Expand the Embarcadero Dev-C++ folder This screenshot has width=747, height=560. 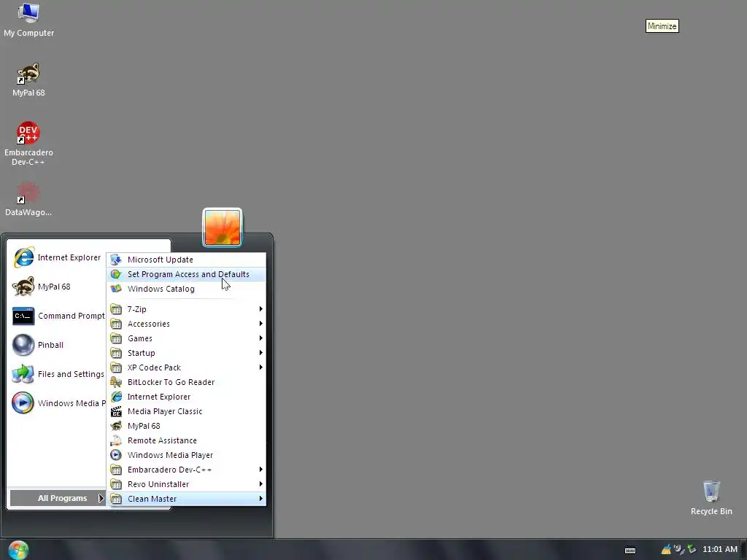[x=186, y=470]
